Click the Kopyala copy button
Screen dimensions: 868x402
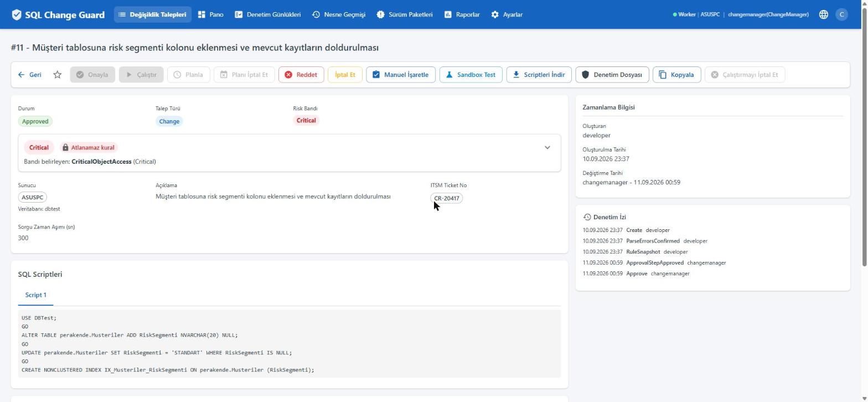[677, 75]
